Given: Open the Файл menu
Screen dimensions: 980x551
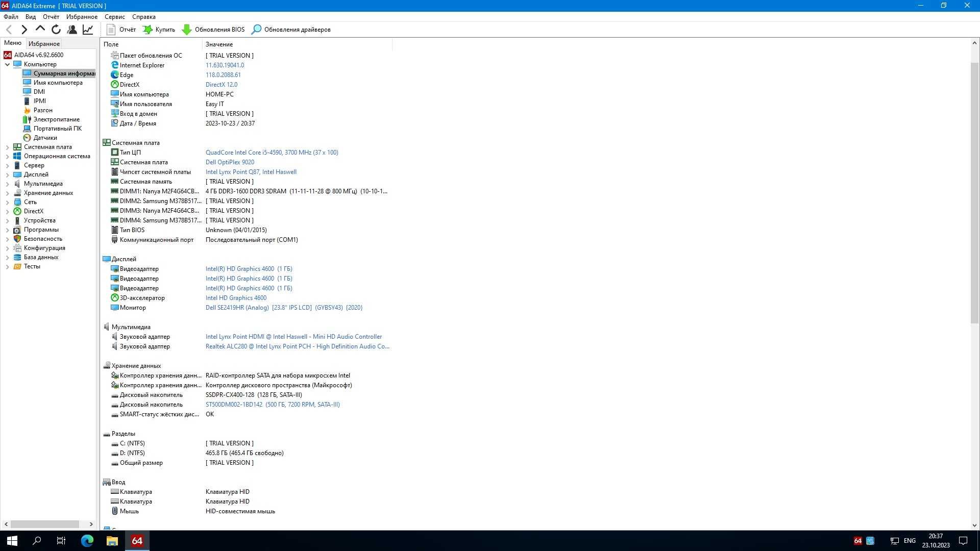Looking at the screenshot, I should click(11, 17).
